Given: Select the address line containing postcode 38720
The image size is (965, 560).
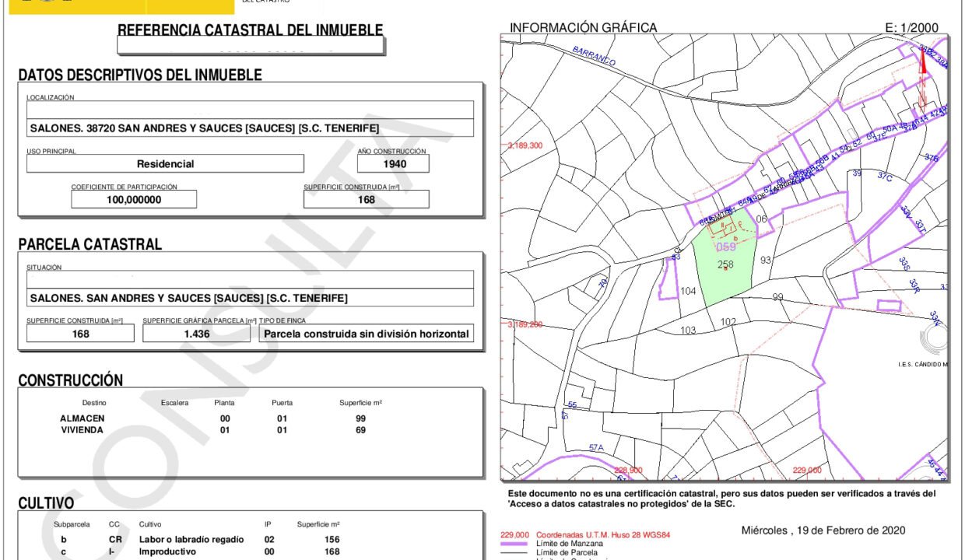Looking at the screenshot, I should point(204,128).
